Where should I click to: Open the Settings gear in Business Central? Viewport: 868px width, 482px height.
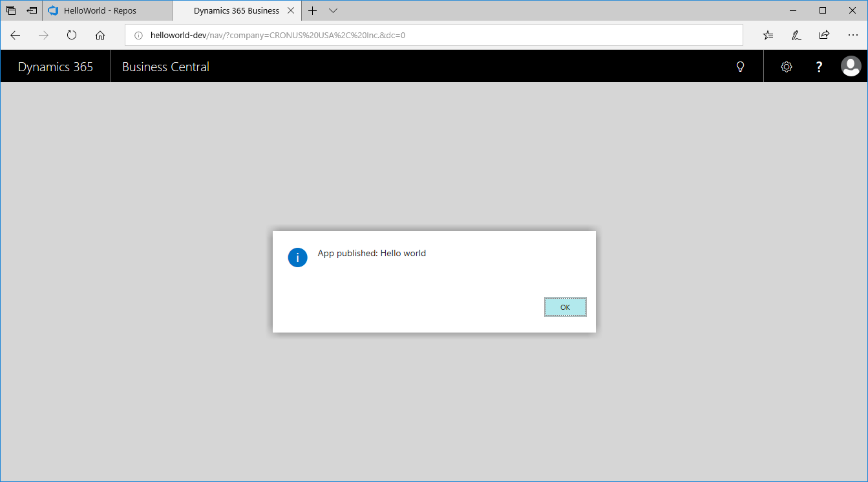(787, 67)
